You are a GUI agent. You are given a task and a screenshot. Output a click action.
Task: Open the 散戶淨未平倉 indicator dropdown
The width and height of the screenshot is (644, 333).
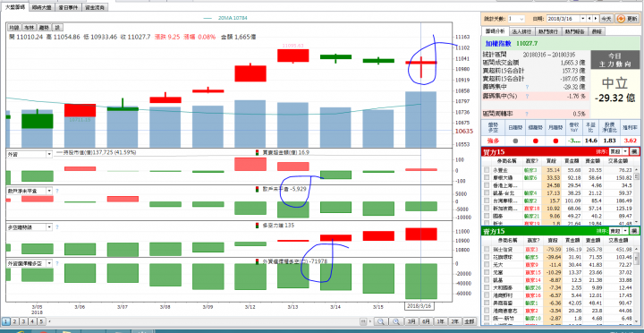tap(49, 191)
